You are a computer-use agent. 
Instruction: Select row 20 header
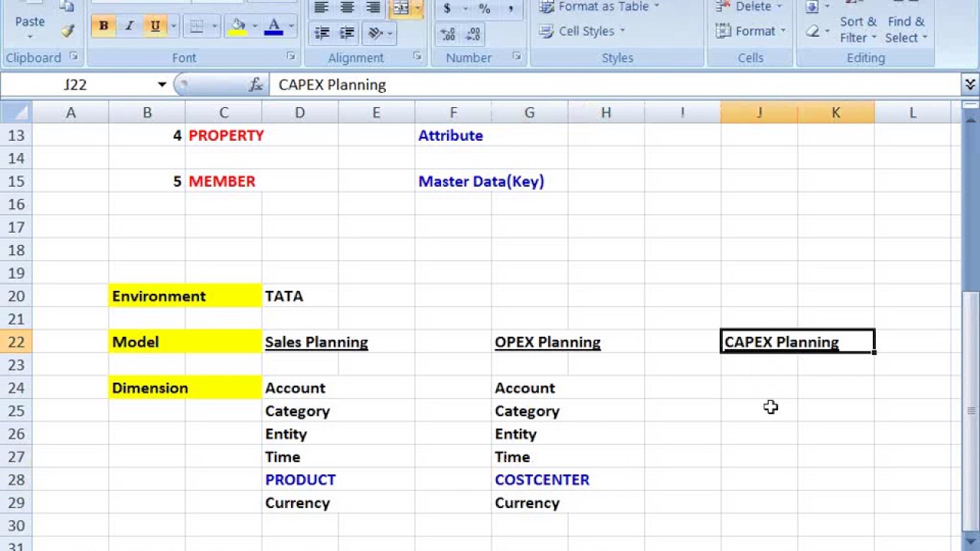[x=16, y=296]
